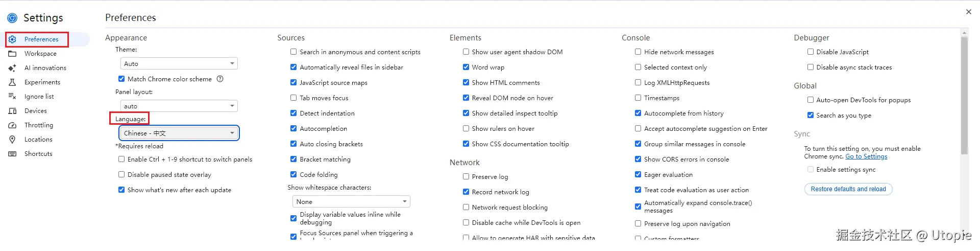
Task: Click the Workspace folder icon
Action: (13, 54)
